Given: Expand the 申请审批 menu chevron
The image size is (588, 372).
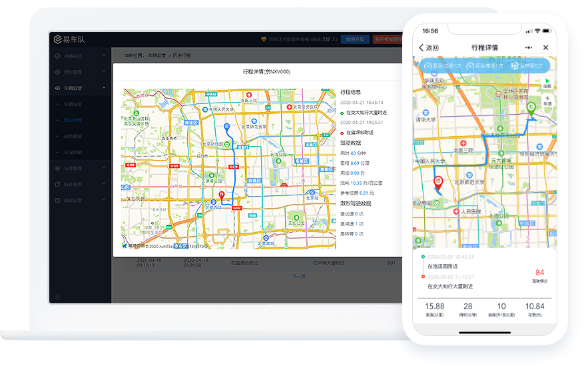Looking at the screenshot, I should 104,55.
